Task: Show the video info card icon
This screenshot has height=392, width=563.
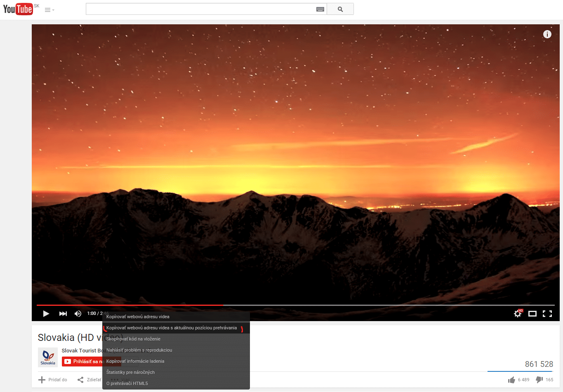Action: coord(547,34)
